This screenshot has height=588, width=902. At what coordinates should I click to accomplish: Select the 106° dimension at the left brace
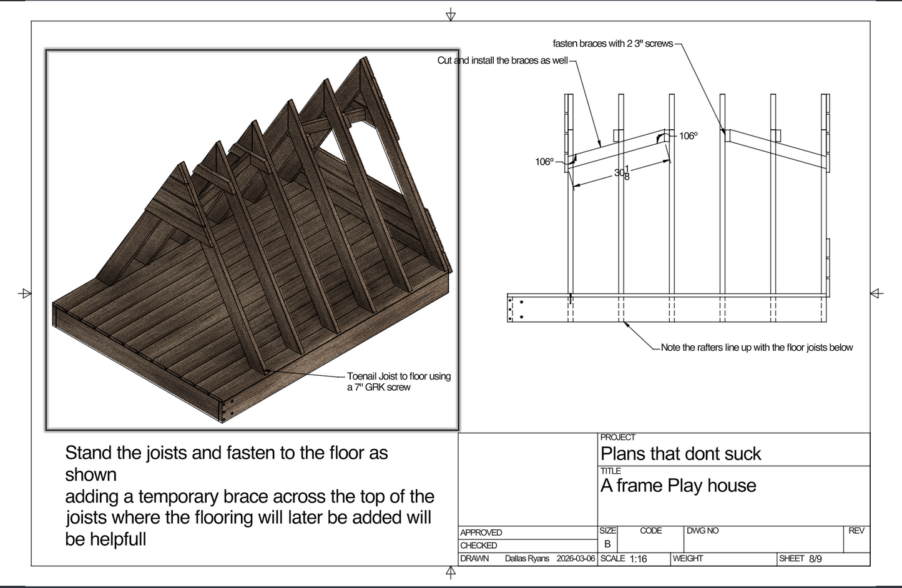point(544,162)
